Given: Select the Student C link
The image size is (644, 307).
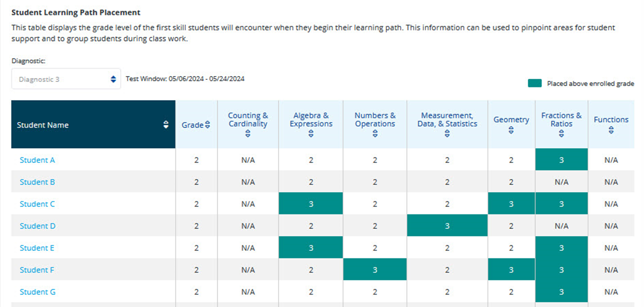Looking at the screenshot, I should pyautogui.click(x=38, y=204).
